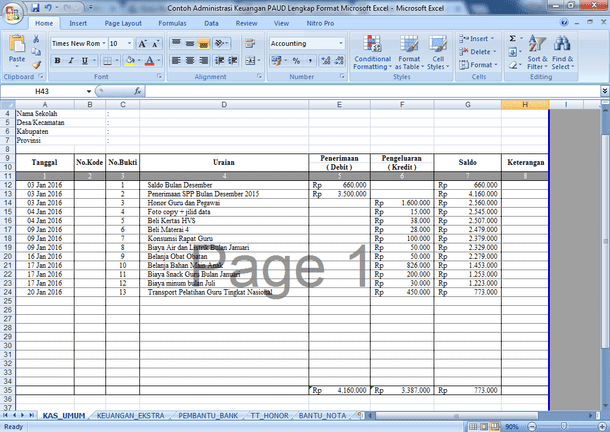Viewport: 610px width, 432px height.
Task: Insert AutoSum formula
Action: pyautogui.click(x=513, y=39)
